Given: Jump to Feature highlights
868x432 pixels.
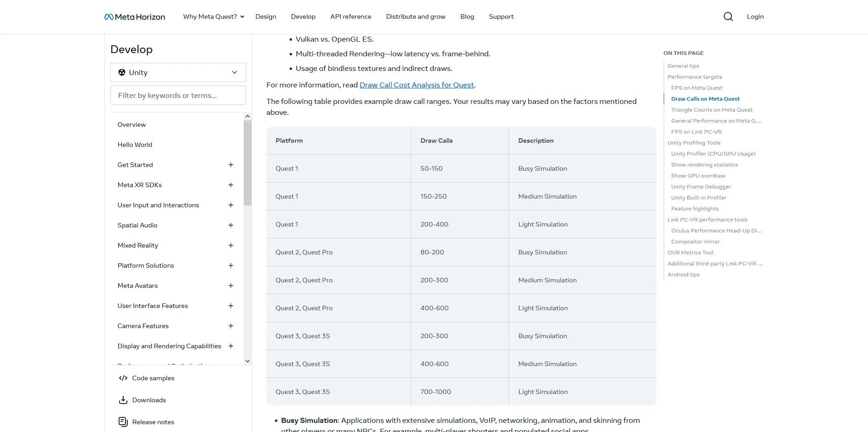Looking at the screenshot, I should [695, 209].
